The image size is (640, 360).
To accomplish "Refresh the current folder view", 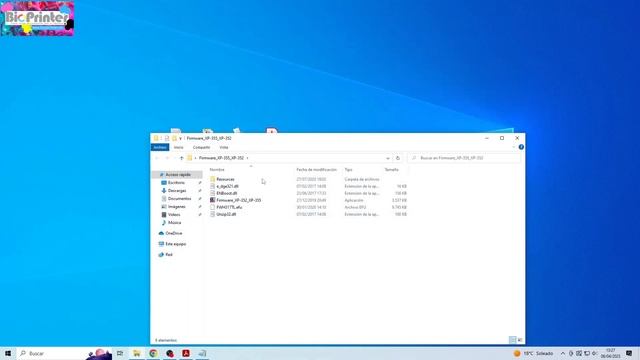I will [x=398, y=158].
